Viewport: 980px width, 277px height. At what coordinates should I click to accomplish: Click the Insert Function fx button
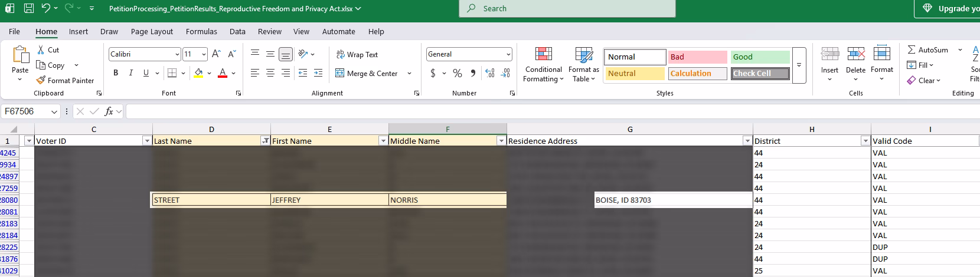tap(109, 111)
